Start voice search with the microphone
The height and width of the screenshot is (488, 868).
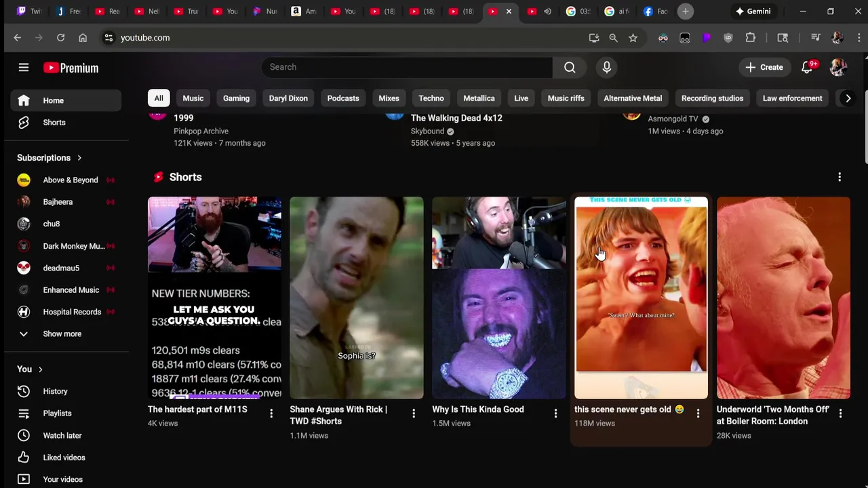click(x=607, y=67)
